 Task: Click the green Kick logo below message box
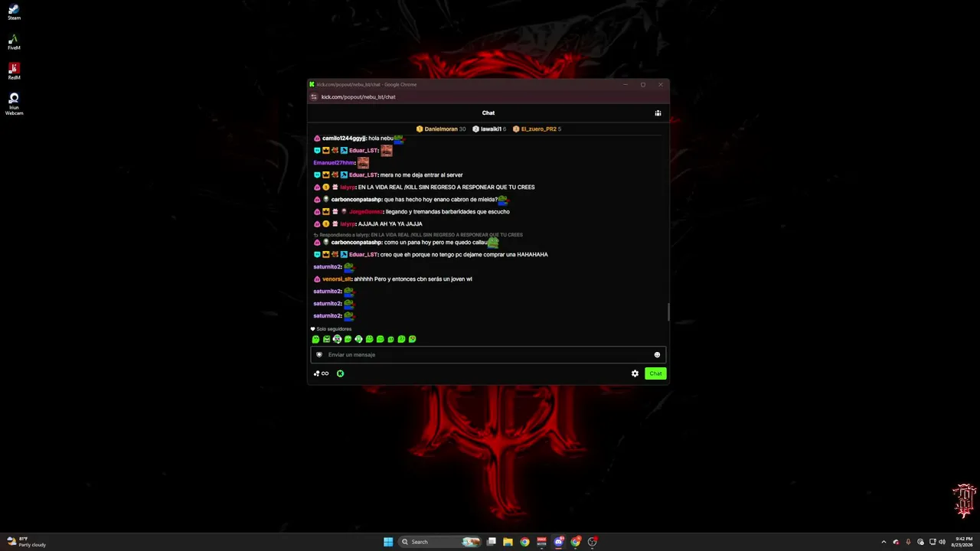[x=340, y=373]
